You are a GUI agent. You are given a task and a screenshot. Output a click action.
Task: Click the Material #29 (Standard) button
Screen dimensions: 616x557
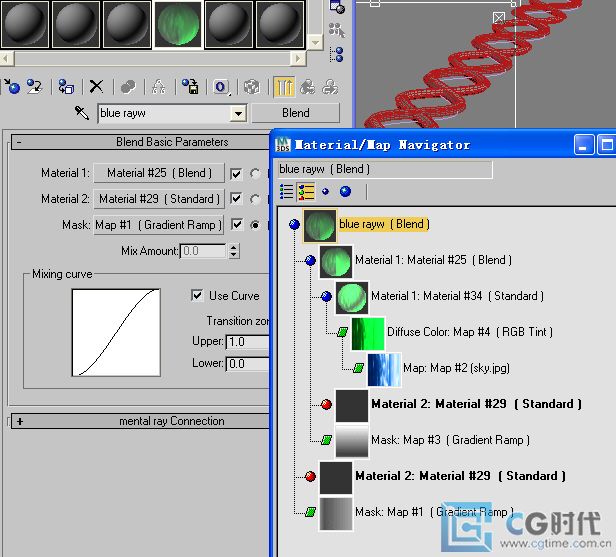click(x=159, y=199)
